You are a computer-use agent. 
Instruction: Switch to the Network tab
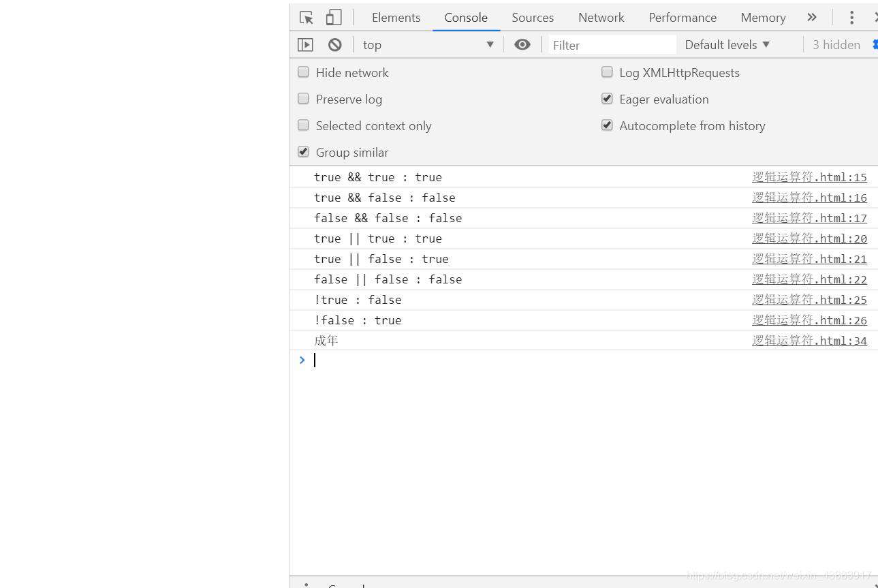(x=601, y=18)
